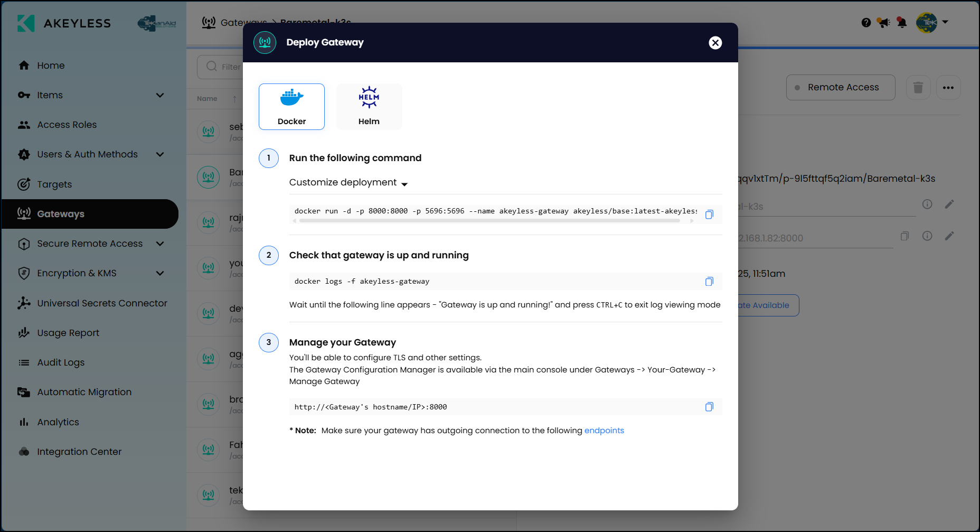This screenshot has width=980, height=532.
Task: Open Usage Report page
Action: point(68,333)
